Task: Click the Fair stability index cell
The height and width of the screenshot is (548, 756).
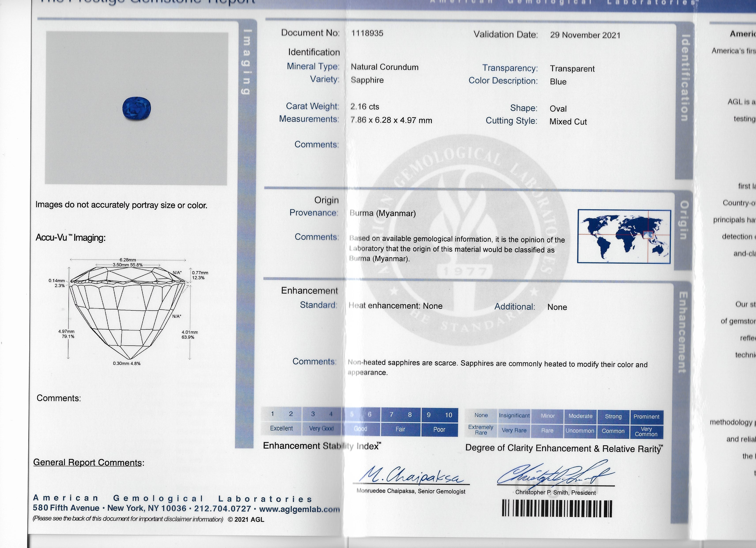Action: (x=400, y=429)
